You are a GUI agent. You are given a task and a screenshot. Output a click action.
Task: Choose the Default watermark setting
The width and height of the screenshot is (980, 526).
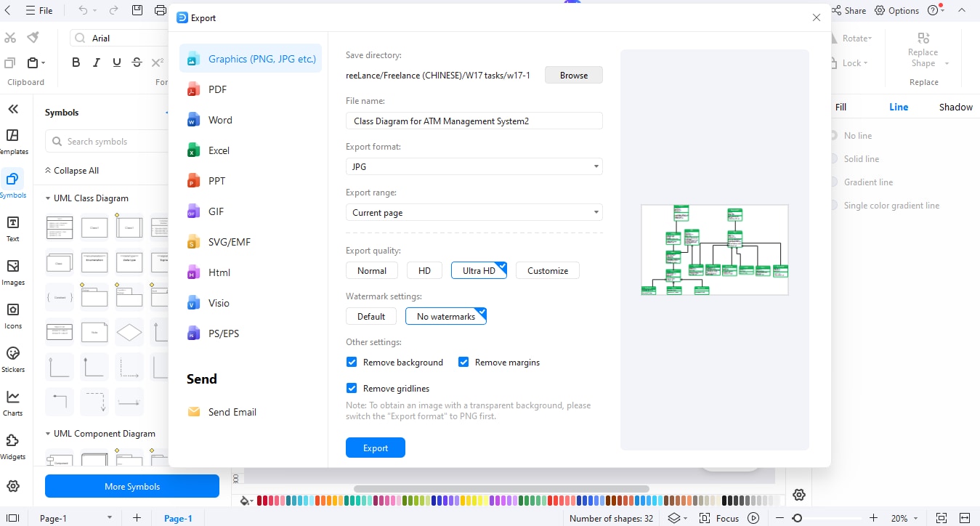pos(371,316)
